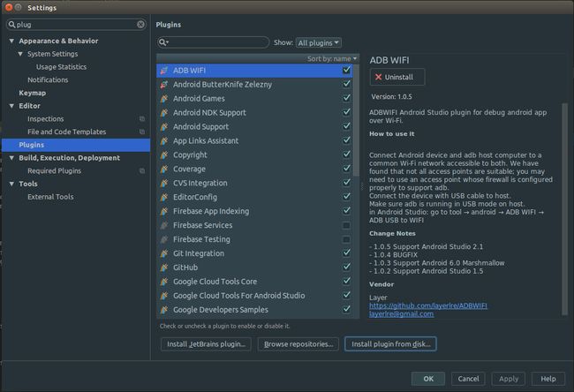Click the GitHub plugin icon
This screenshot has width=574, height=392.
[x=164, y=268]
